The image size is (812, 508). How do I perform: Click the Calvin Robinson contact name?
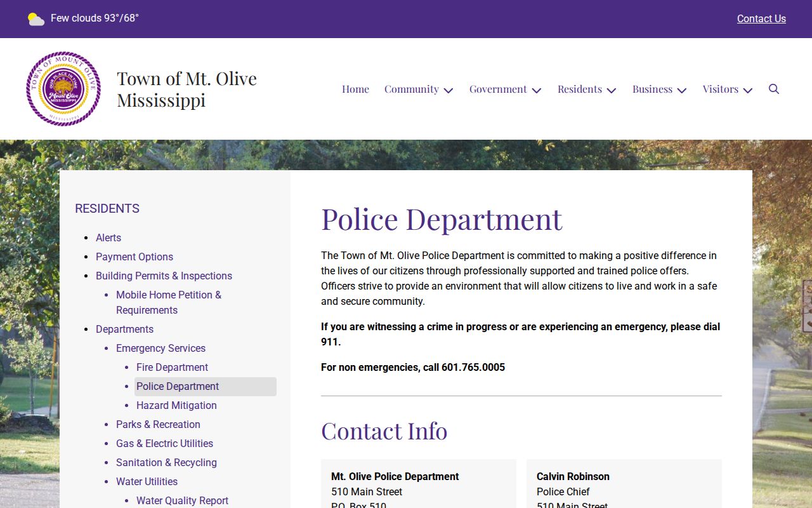click(x=573, y=476)
